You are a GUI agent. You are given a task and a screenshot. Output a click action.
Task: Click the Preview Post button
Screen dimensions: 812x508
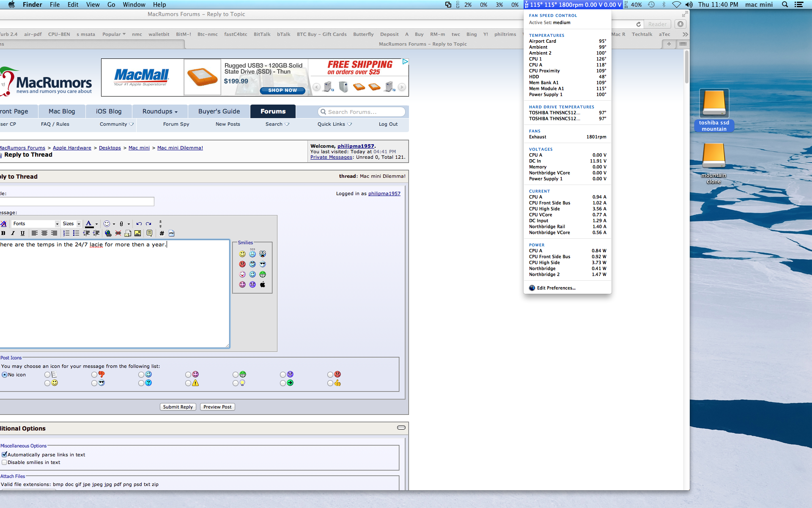point(217,407)
